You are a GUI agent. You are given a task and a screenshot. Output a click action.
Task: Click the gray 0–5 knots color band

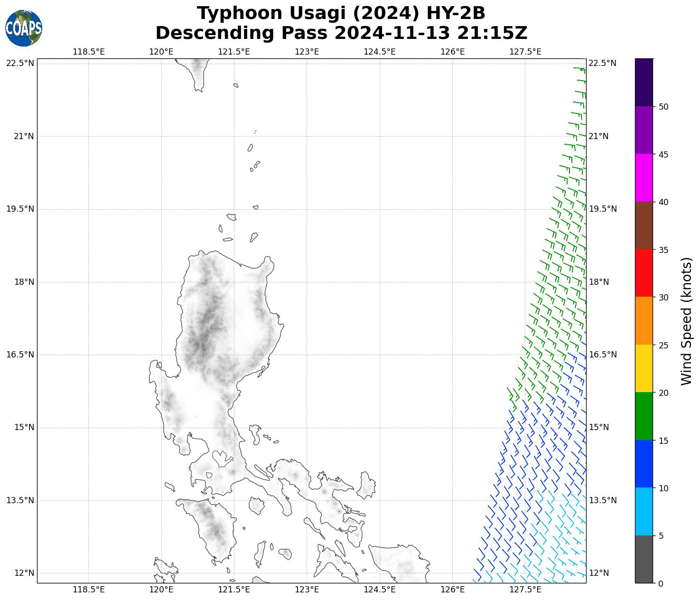coord(644,559)
